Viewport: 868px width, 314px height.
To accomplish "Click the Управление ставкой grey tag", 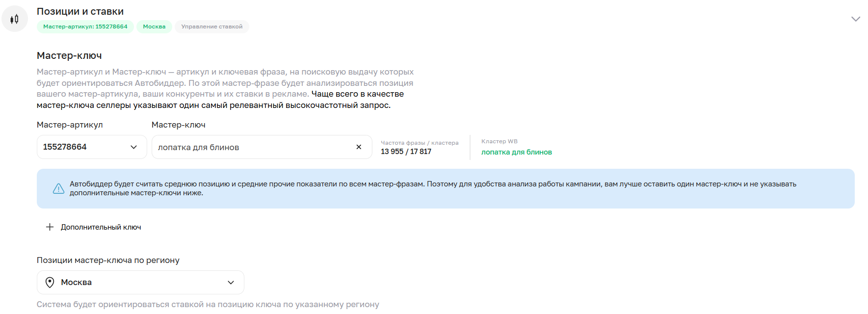I will pyautogui.click(x=212, y=26).
